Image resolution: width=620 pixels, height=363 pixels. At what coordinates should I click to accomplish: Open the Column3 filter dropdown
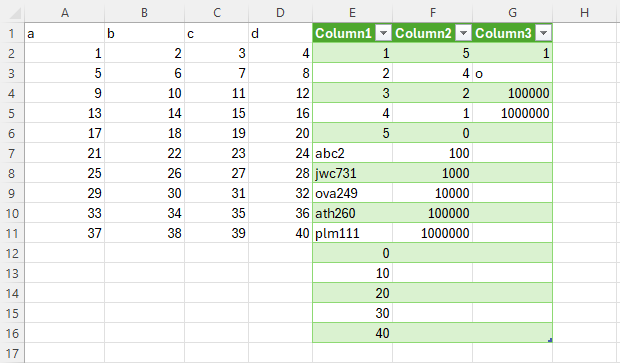coord(543,33)
